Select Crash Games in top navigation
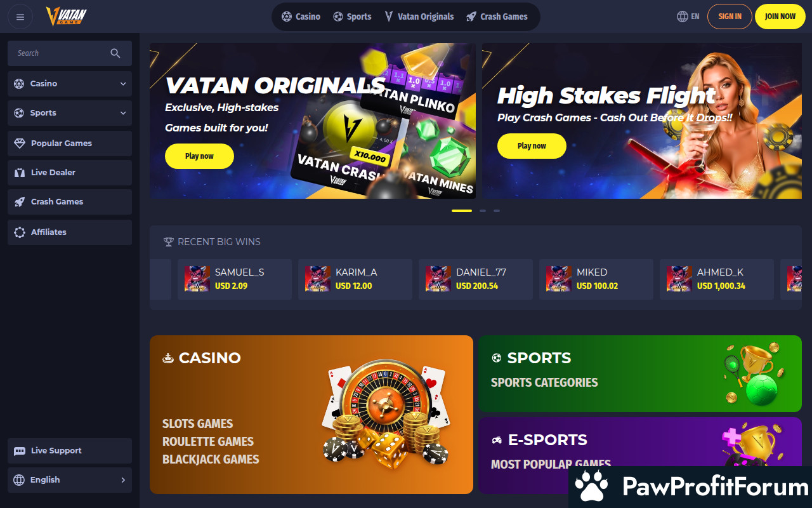The image size is (812, 508). click(x=497, y=17)
